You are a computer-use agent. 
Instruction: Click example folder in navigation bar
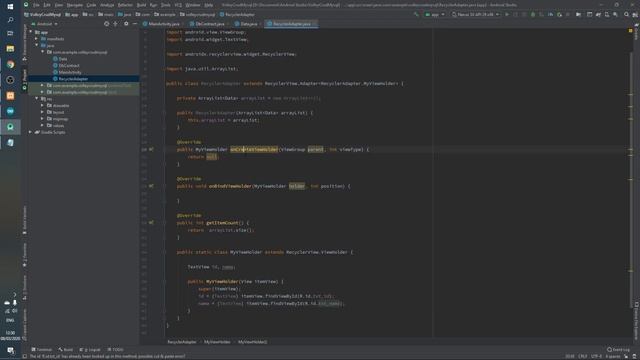click(x=165, y=14)
